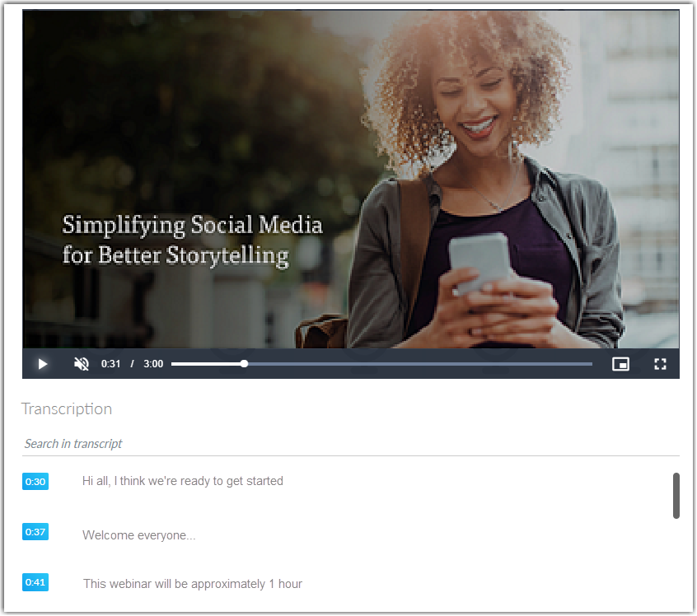Switch video to fullscreen
Image resolution: width=697 pixels, height=616 pixels.
(x=660, y=364)
